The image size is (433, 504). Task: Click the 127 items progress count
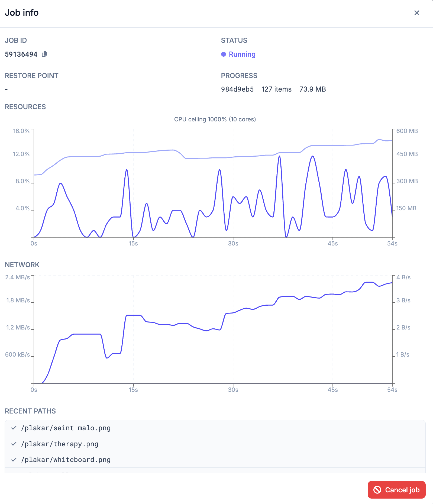[x=276, y=89]
